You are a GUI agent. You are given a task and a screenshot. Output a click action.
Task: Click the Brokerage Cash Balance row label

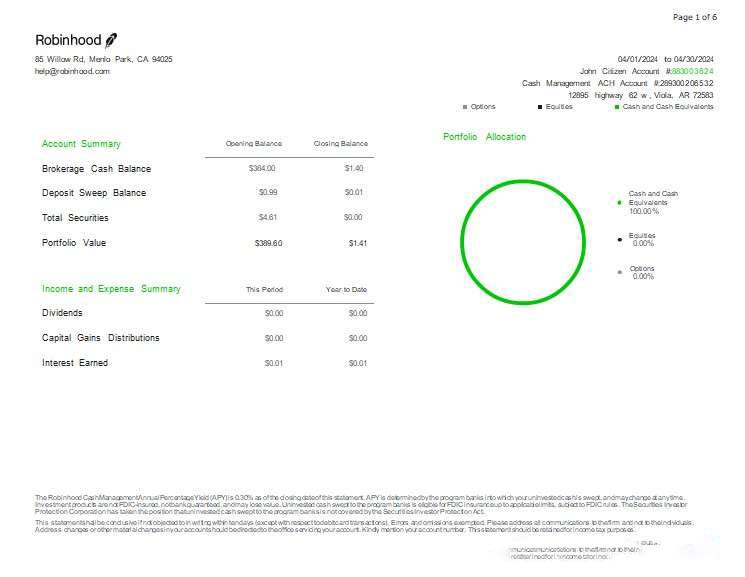pos(96,169)
